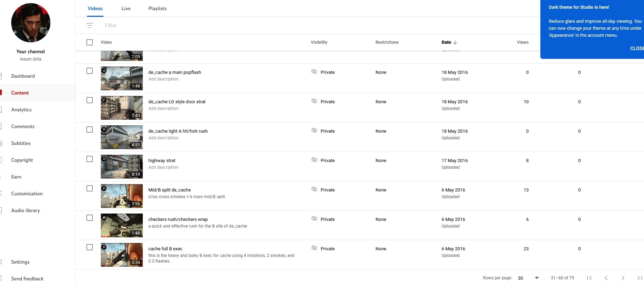Sort the table by Views header
644x286 pixels.
(523, 42)
